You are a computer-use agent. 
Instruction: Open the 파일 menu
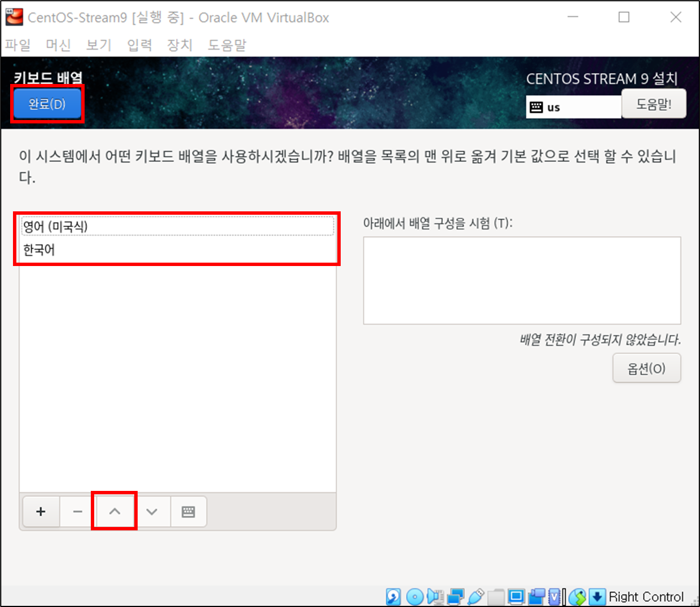coord(17,45)
